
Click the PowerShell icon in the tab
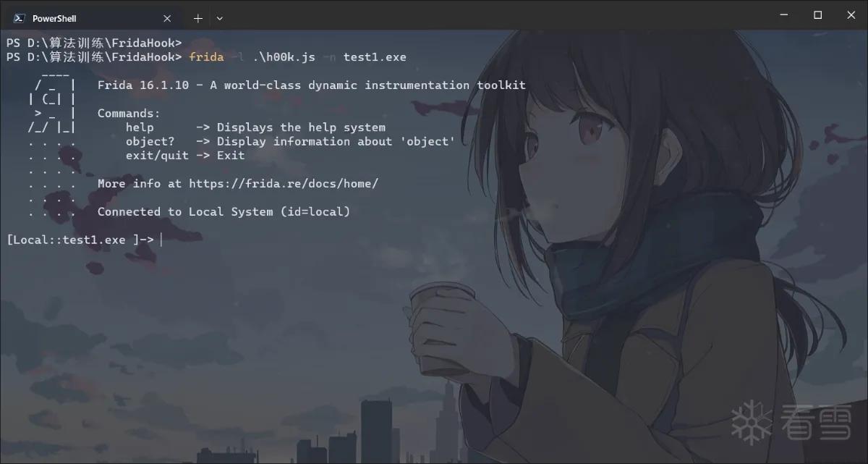pyautogui.click(x=20, y=18)
